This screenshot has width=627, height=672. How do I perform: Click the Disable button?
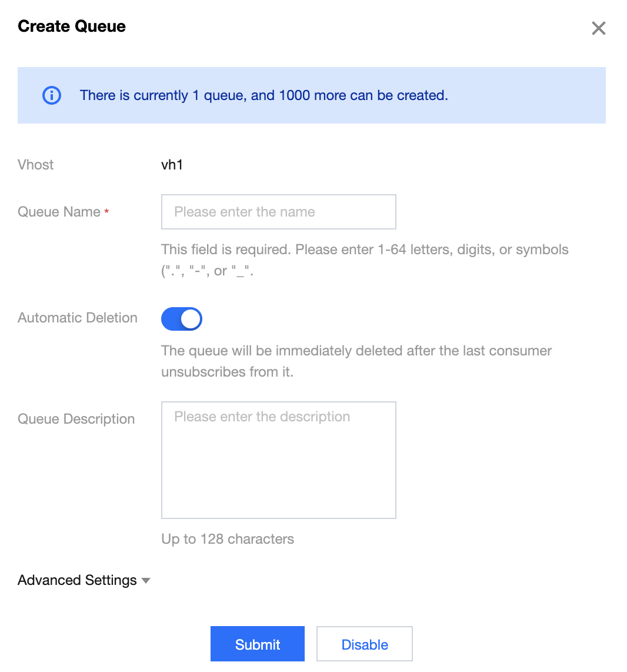365,644
